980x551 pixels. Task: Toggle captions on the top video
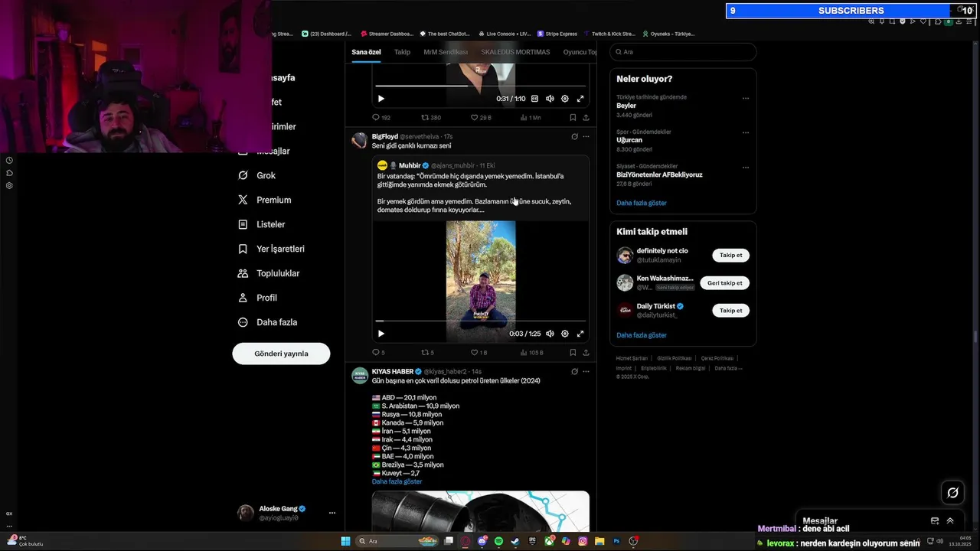click(x=534, y=99)
